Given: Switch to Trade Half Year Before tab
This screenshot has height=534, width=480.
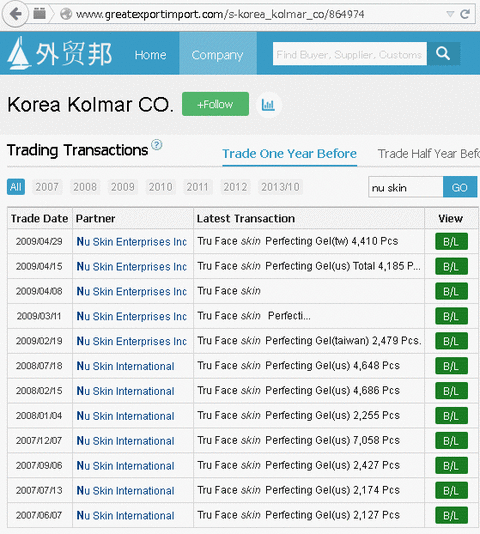Looking at the screenshot, I should click(x=429, y=154).
